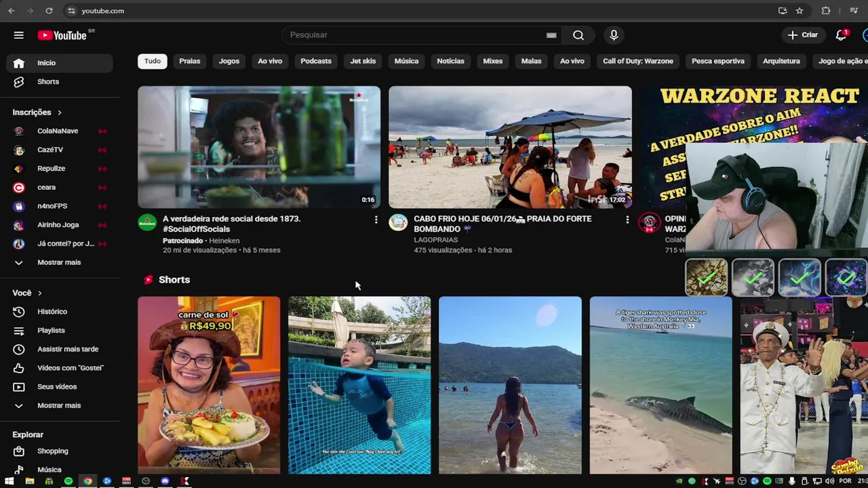Open the tiger shark Monkey Mia Short

[x=661, y=385]
